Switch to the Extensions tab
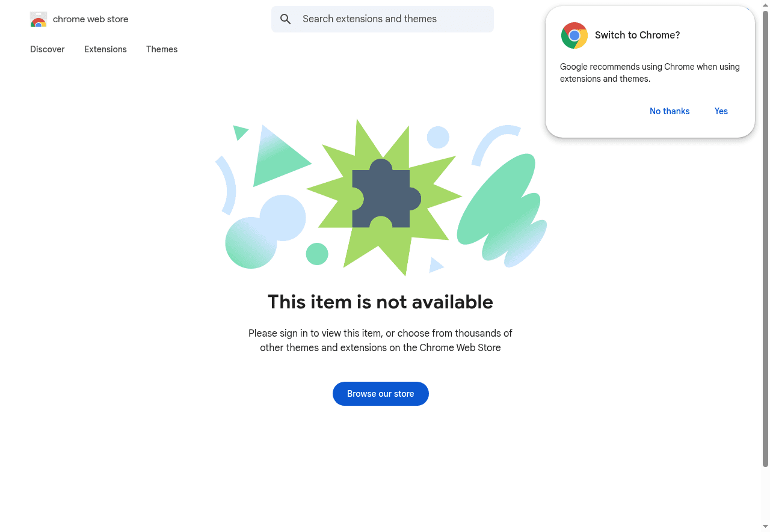The width and height of the screenshot is (770, 532). coord(105,49)
